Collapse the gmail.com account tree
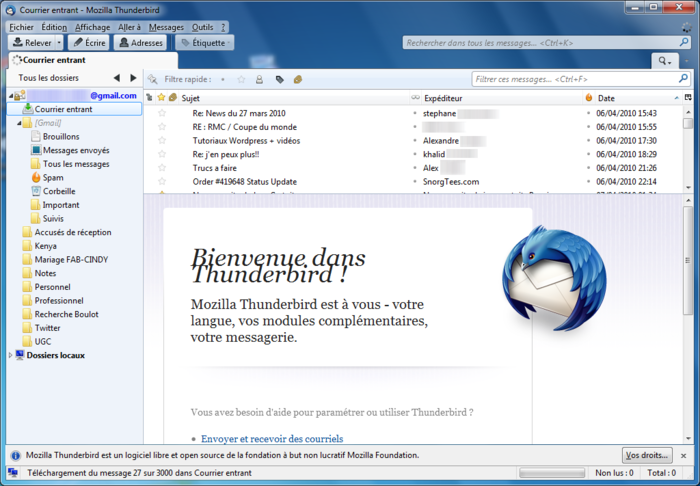 [11, 96]
